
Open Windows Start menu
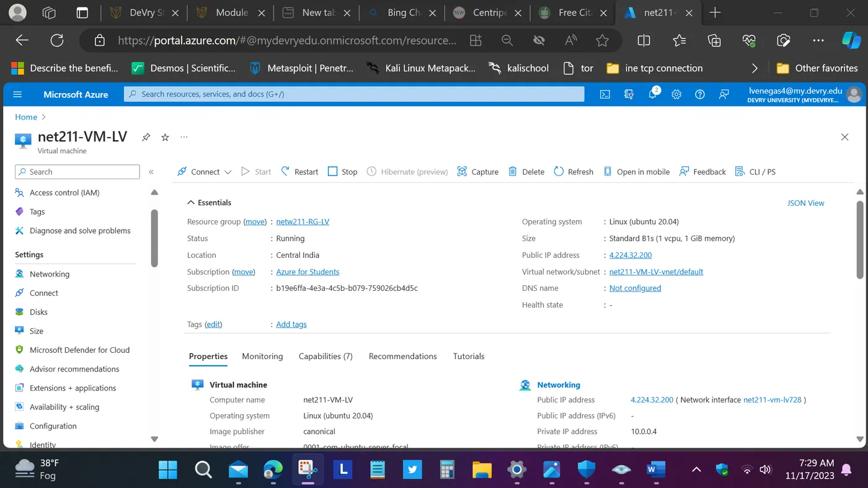[168, 469]
